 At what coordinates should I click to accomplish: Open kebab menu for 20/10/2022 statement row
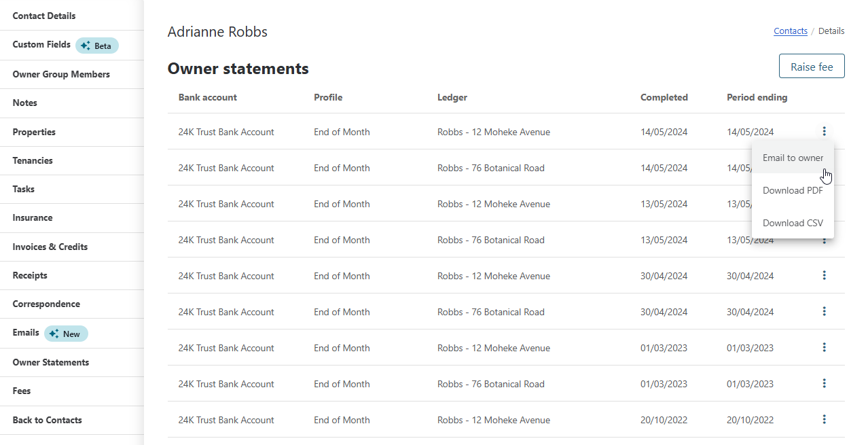pos(824,419)
